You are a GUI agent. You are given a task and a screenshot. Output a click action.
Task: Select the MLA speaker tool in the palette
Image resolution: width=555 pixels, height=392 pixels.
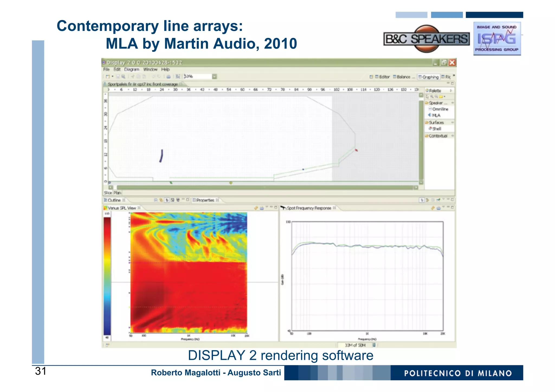436,115
